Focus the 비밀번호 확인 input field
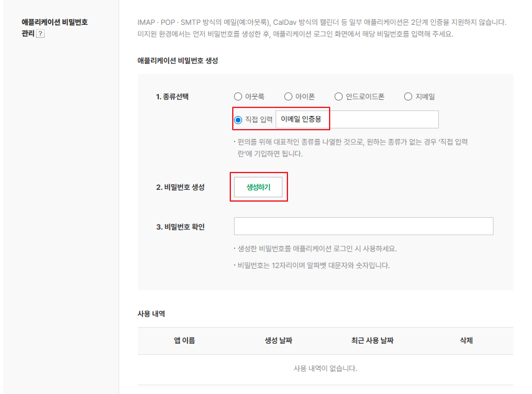 click(x=363, y=226)
